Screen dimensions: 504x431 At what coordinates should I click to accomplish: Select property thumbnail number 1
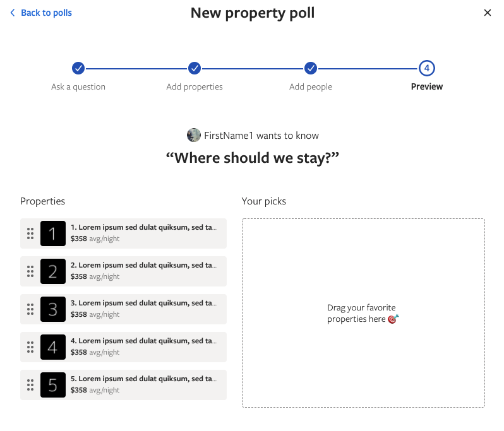click(x=53, y=233)
